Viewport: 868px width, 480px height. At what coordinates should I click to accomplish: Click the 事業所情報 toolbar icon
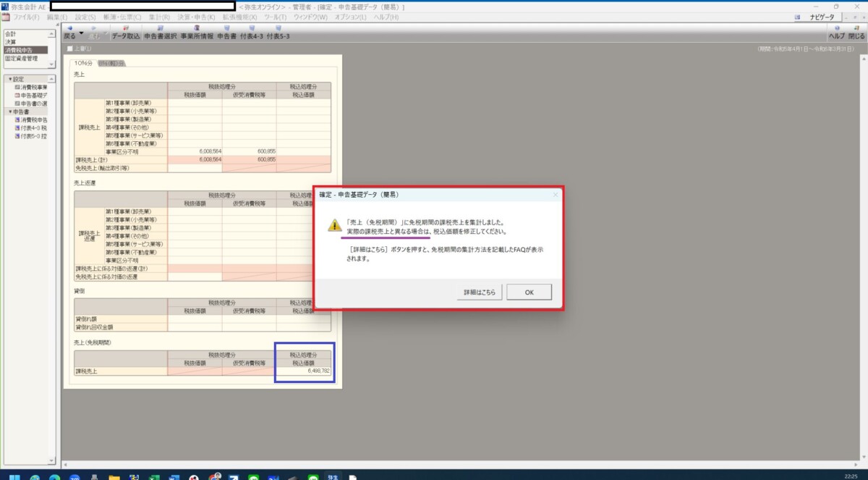coord(197,32)
